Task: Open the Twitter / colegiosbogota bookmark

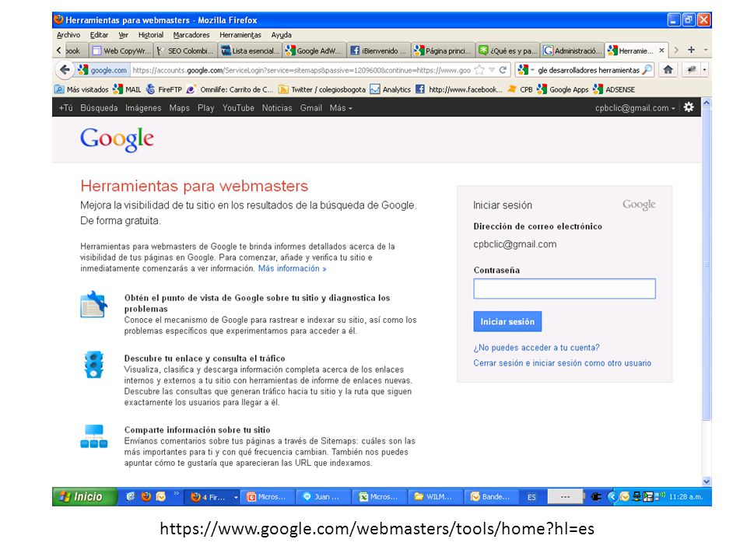Action: [x=322, y=89]
